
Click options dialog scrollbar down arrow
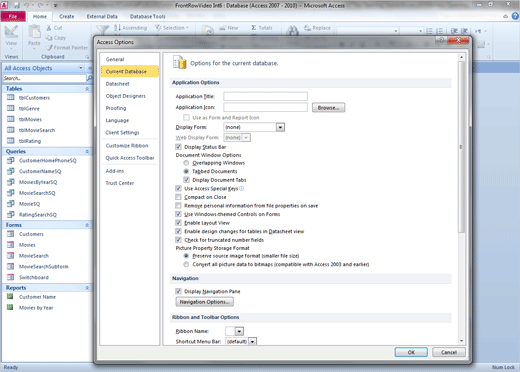pos(461,341)
